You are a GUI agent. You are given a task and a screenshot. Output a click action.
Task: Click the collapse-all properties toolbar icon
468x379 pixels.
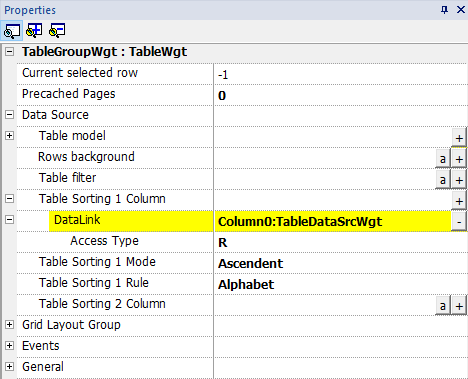57,30
